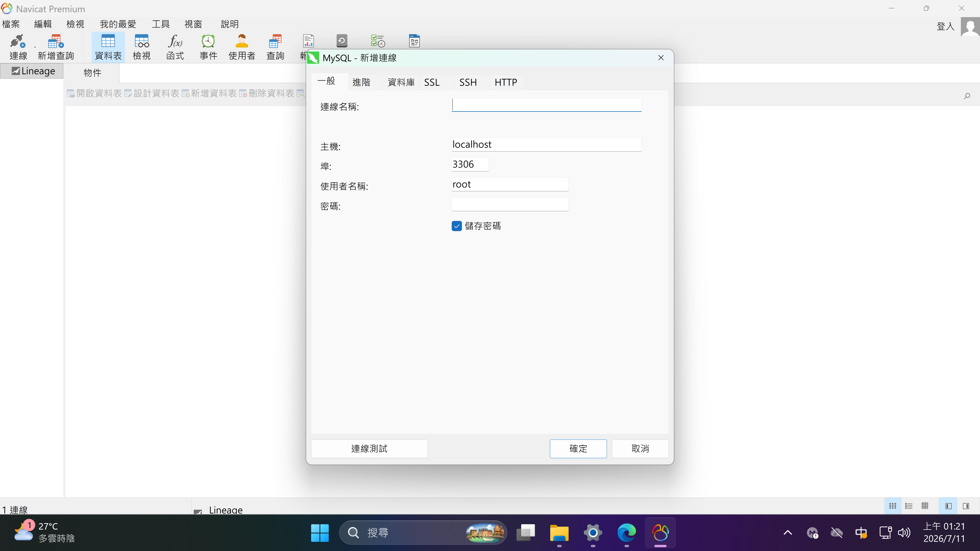Open the 事件 event toolbar icon
The width and height of the screenshot is (980, 551).
(208, 47)
